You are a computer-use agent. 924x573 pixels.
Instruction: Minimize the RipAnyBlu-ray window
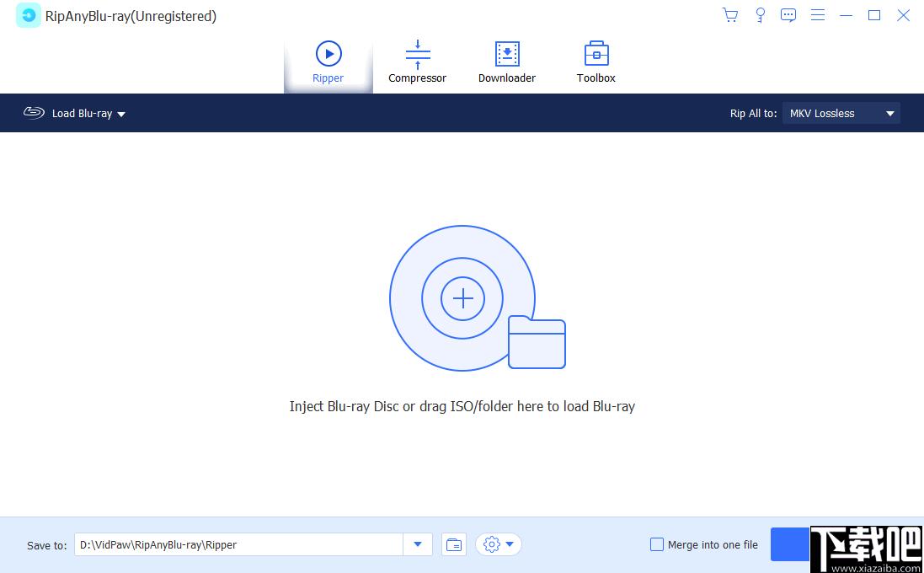coord(847,15)
